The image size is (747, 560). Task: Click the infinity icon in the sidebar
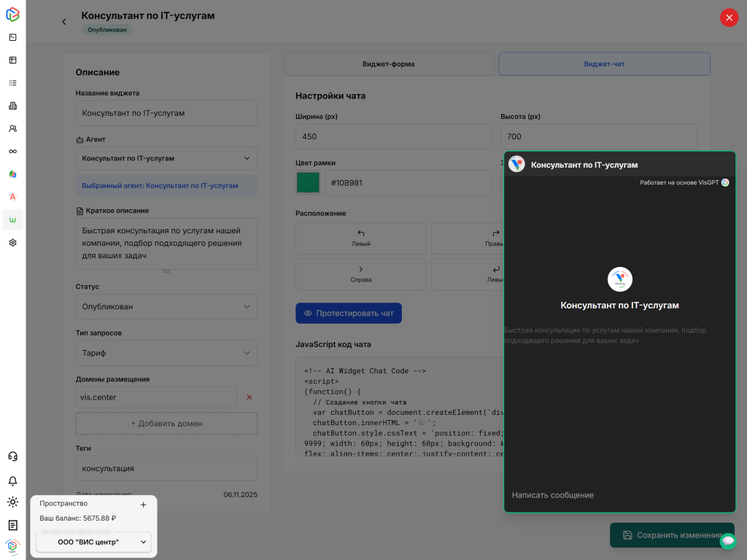(x=12, y=151)
